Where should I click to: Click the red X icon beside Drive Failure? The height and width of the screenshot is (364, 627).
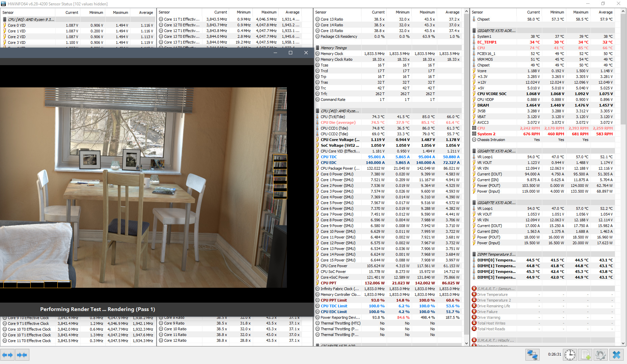pos(474,312)
